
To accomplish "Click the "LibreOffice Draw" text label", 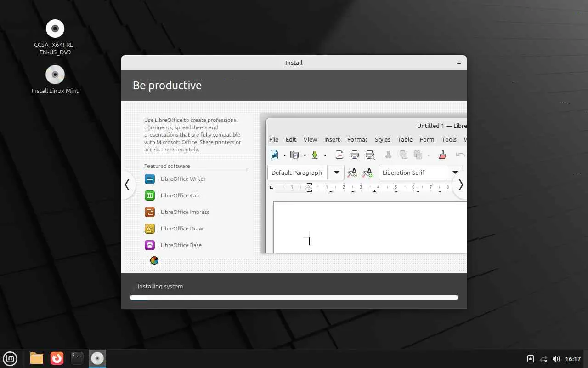I will click(182, 229).
